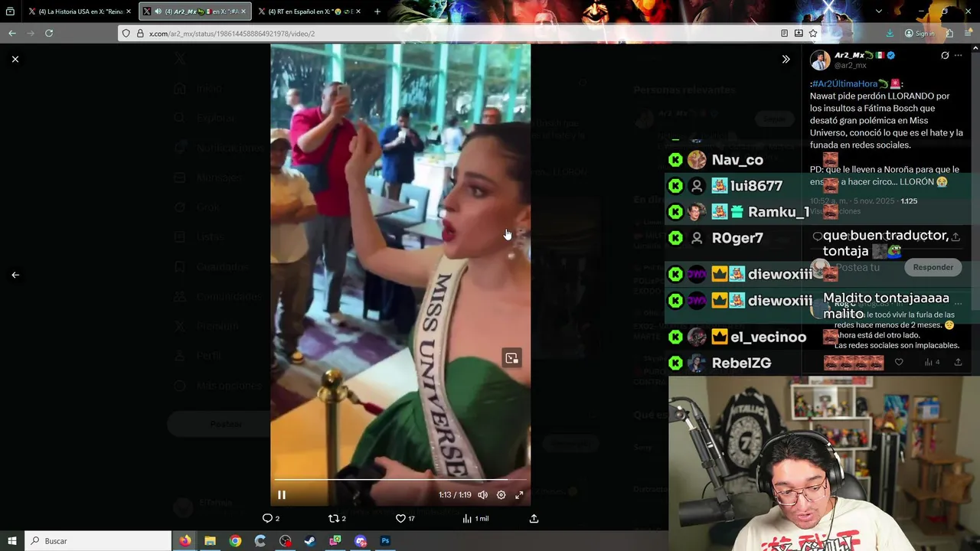
Task: Like the tweet with heart icon
Action: pyautogui.click(x=405, y=519)
